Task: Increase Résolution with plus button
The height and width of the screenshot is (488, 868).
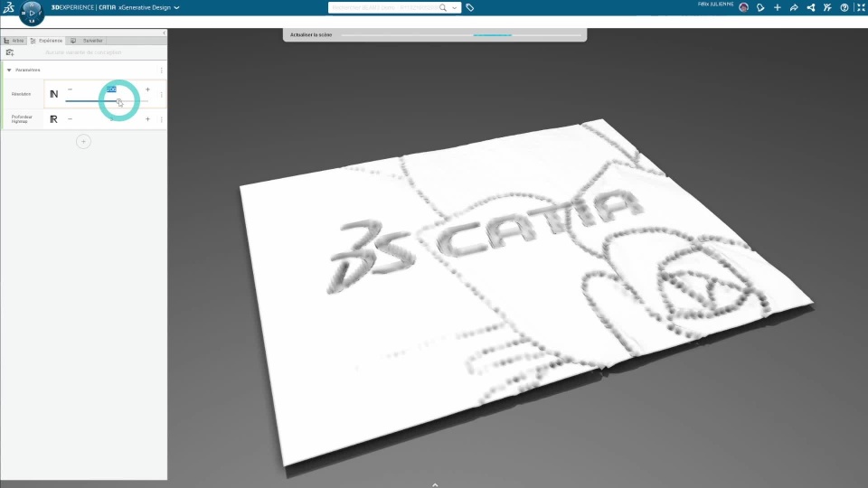Action: [x=147, y=89]
